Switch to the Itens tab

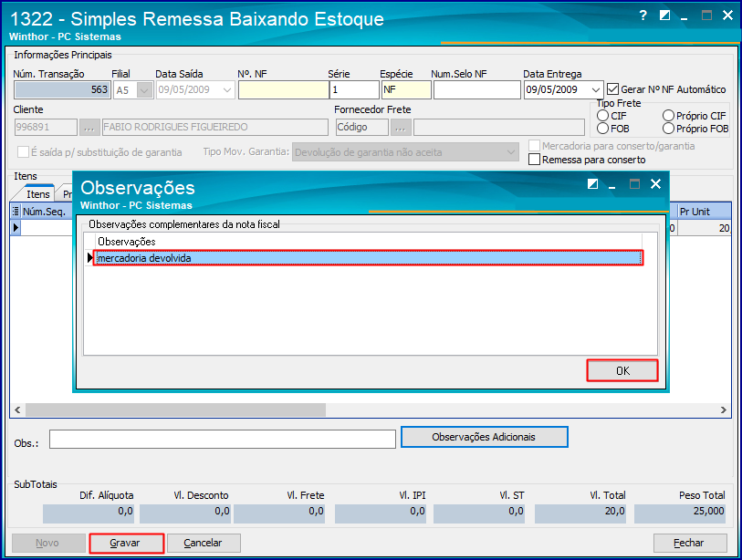pyautogui.click(x=37, y=194)
